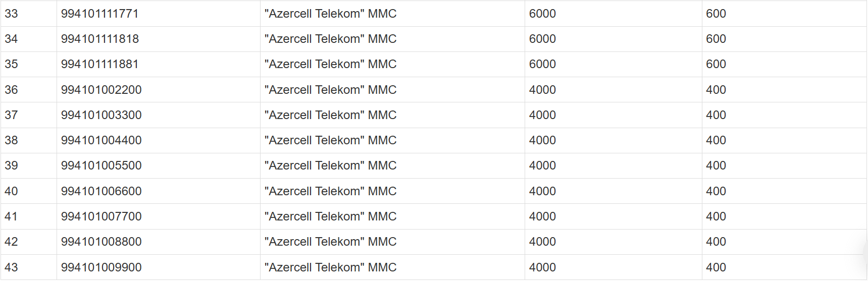Click row index 43
Screen dimensions: 868x281
[x=11, y=267]
